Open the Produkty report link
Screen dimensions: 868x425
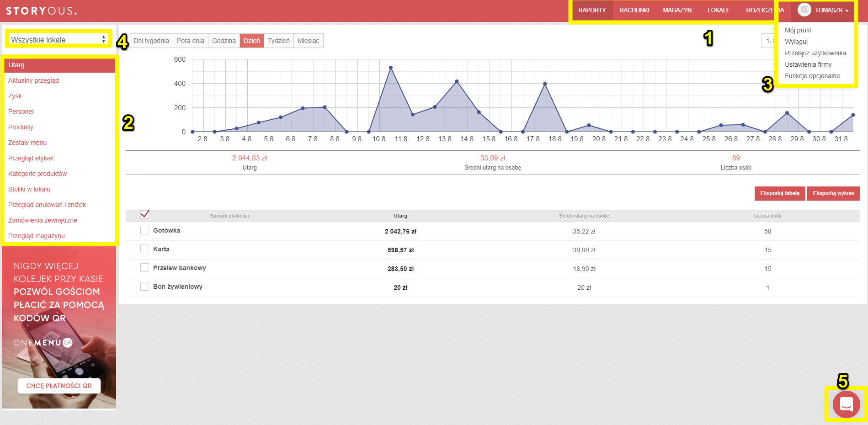21,127
